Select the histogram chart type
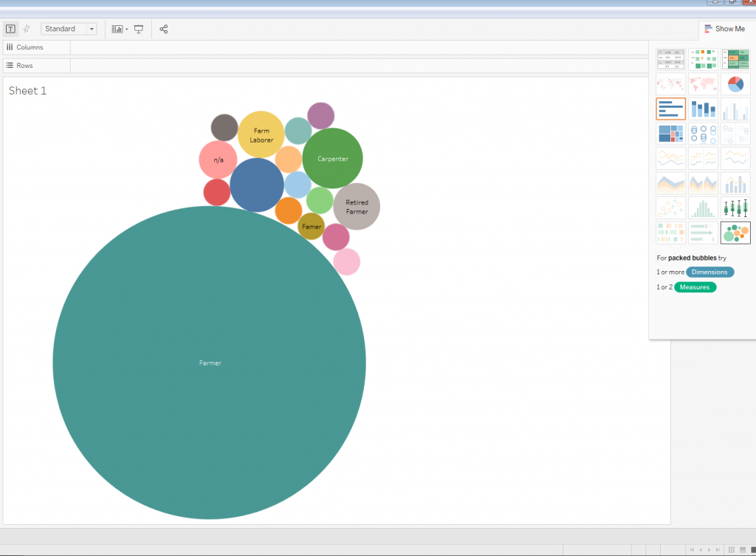Image resolution: width=756 pixels, height=556 pixels. click(703, 207)
